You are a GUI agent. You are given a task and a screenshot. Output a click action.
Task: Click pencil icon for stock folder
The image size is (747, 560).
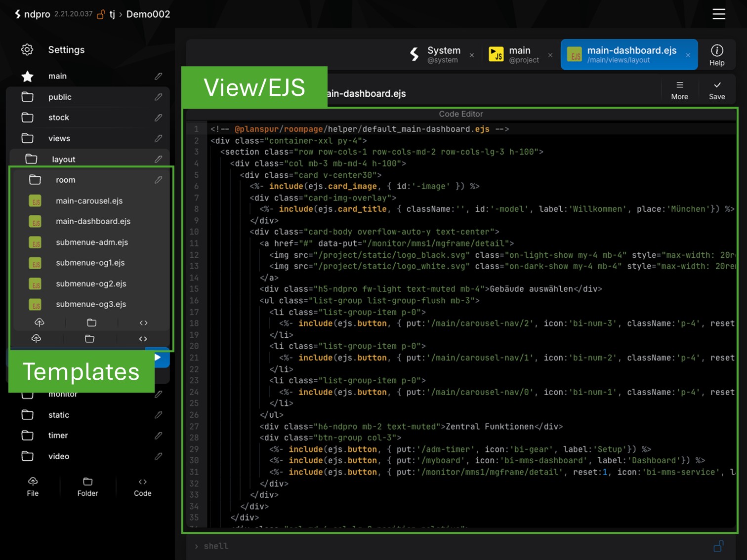[x=158, y=118]
